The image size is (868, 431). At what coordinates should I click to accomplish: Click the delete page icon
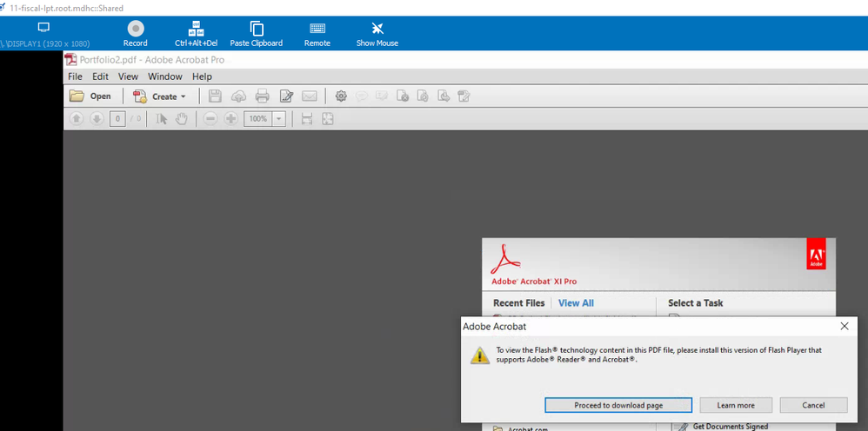click(x=403, y=96)
